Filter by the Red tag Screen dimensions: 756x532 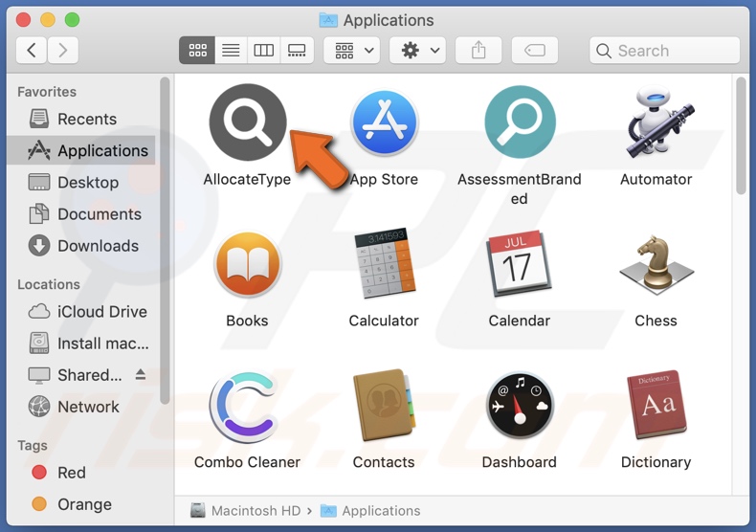tap(81, 473)
